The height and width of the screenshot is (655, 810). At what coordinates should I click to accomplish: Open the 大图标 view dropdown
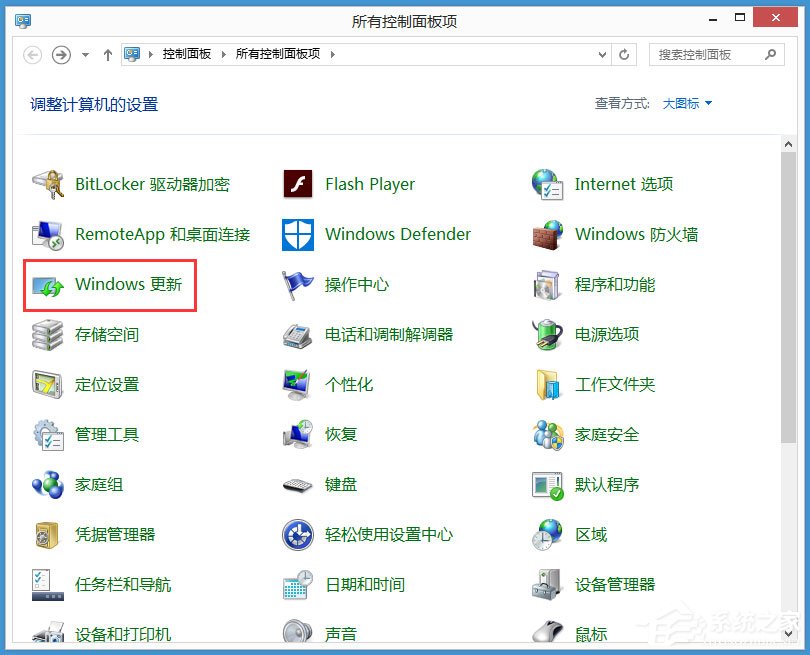(685, 103)
